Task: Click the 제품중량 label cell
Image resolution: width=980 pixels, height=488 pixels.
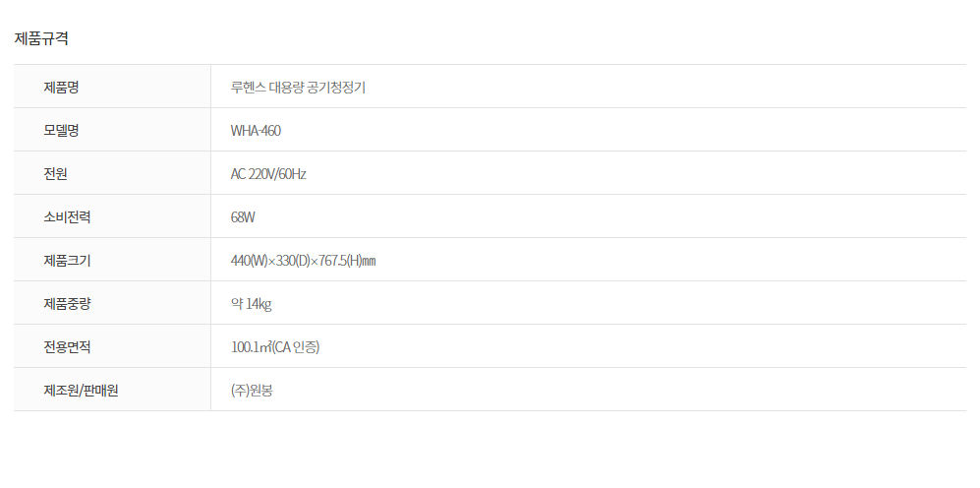Action: pyautogui.click(x=67, y=304)
